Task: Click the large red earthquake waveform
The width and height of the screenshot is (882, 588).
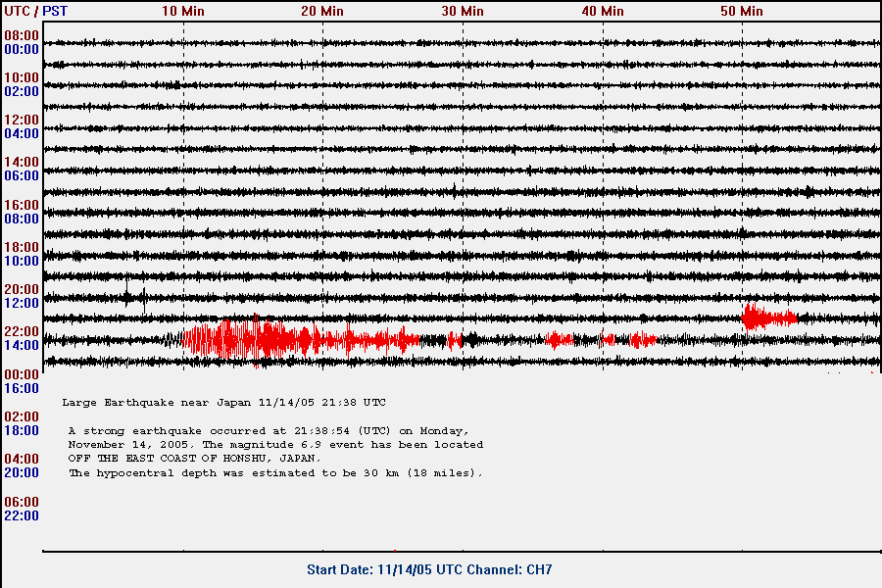Action: click(x=294, y=340)
